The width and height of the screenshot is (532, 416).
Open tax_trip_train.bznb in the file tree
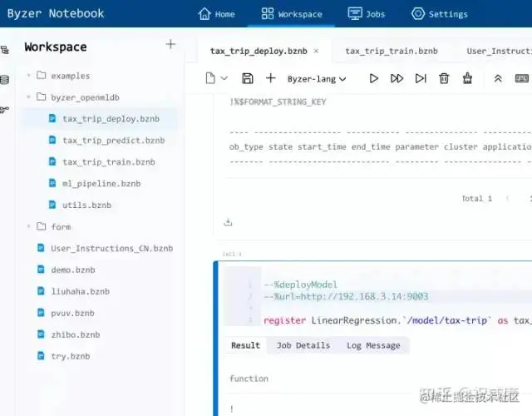tap(109, 162)
